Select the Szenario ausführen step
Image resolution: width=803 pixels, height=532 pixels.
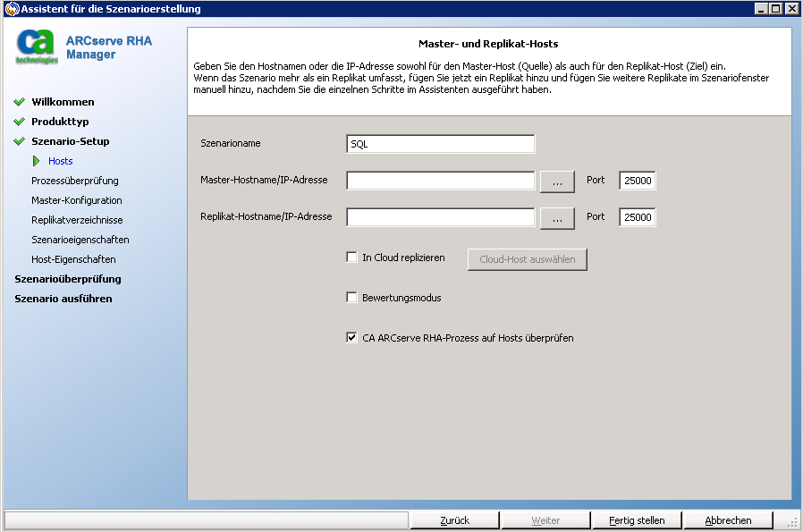pos(63,299)
